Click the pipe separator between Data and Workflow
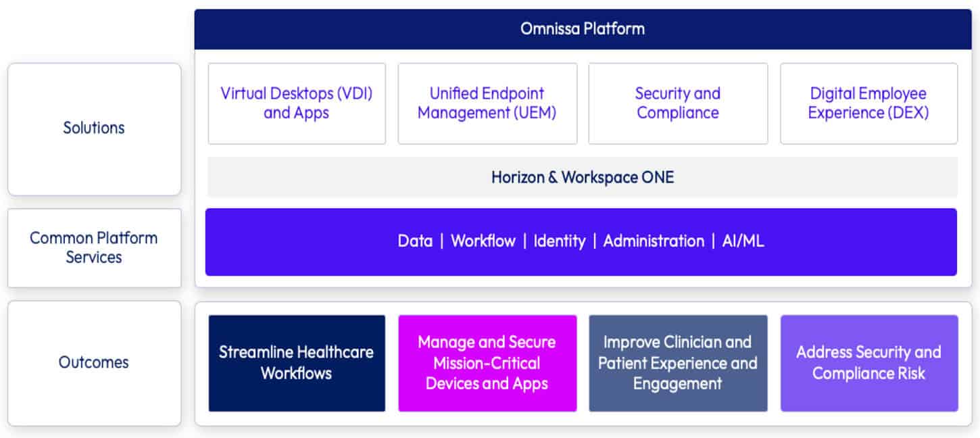Image resolution: width=980 pixels, height=438 pixels. (x=442, y=241)
